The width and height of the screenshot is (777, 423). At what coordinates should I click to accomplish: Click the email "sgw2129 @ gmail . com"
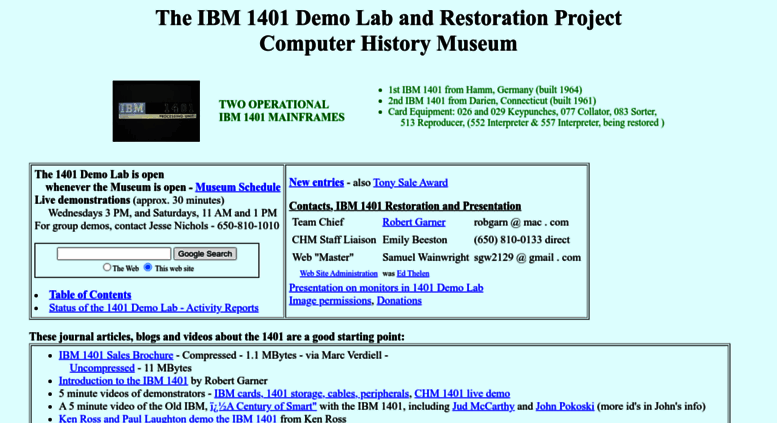527,258
